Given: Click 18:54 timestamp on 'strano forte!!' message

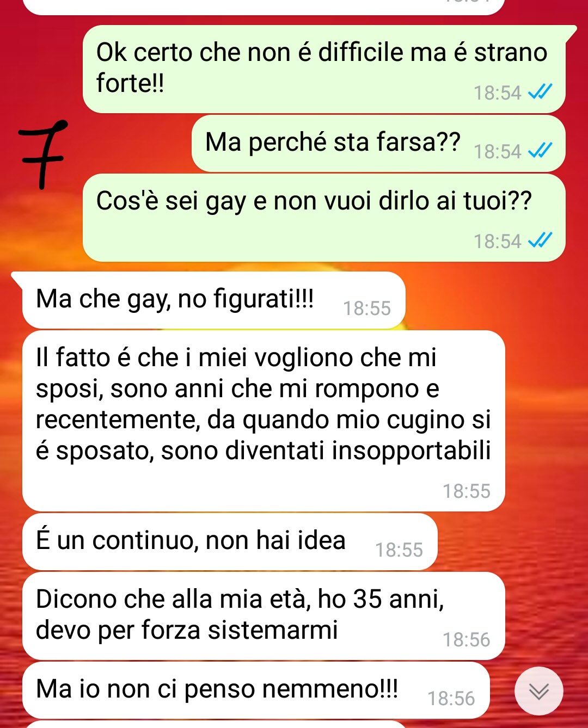Looking at the screenshot, I should (x=498, y=93).
